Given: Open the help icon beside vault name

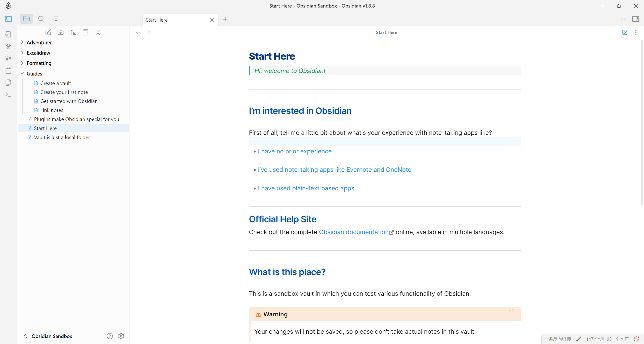Looking at the screenshot, I should click(110, 336).
